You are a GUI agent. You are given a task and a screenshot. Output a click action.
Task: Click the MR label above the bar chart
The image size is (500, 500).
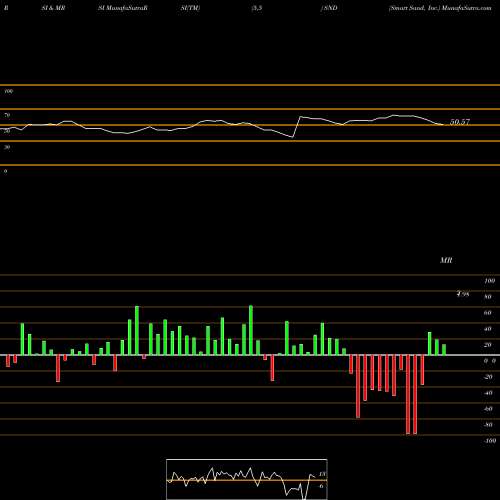(x=446, y=260)
